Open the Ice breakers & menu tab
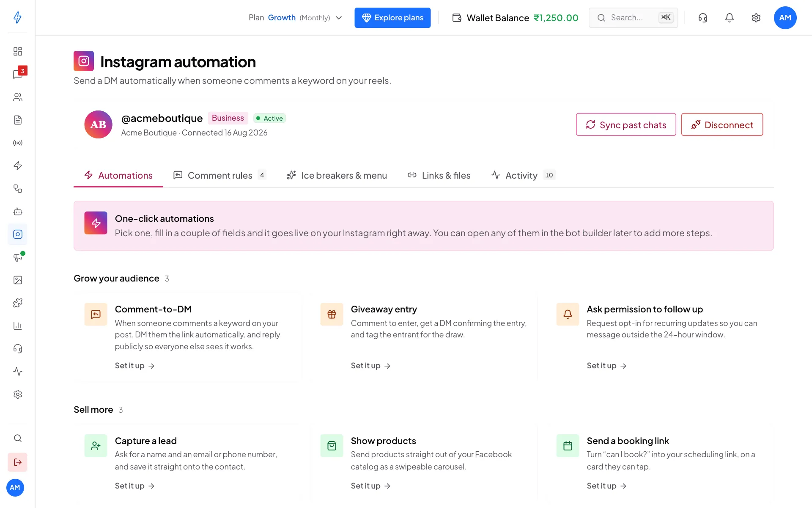The width and height of the screenshot is (812, 508). click(337, 175)
